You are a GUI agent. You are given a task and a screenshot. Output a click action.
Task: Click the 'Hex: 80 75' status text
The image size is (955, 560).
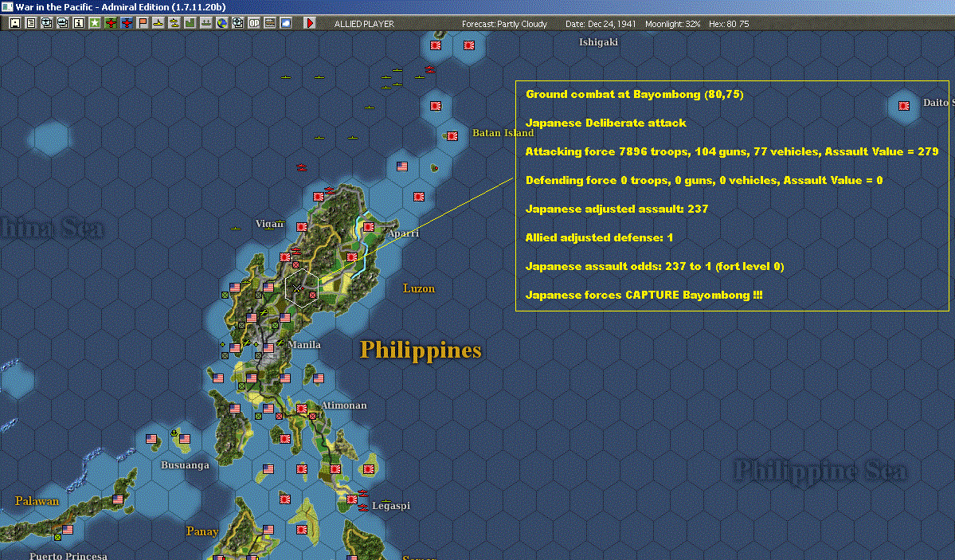729,24
